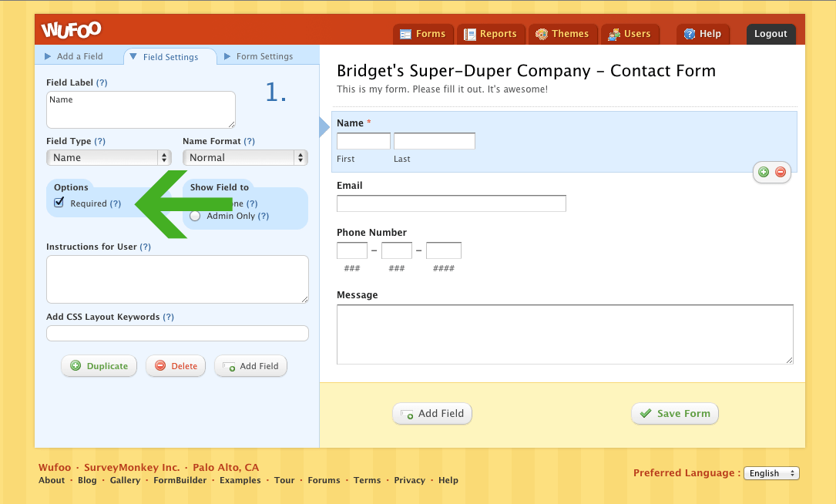The height and width of the screenshot is (504, 836).
Task: Open the Gallery footer link
Action: 126,480
